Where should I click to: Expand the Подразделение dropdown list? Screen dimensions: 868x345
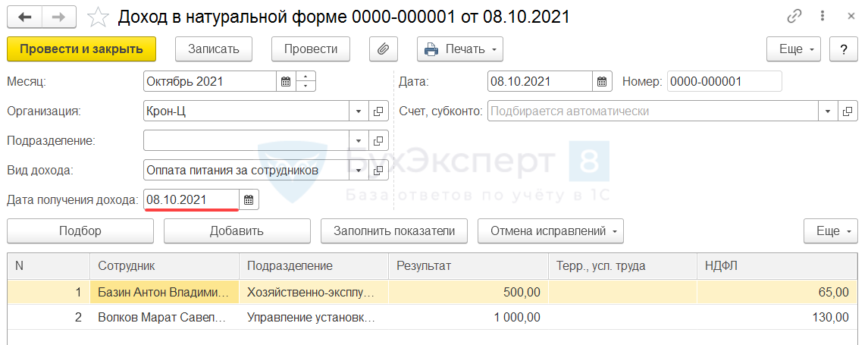click(359, 140)
